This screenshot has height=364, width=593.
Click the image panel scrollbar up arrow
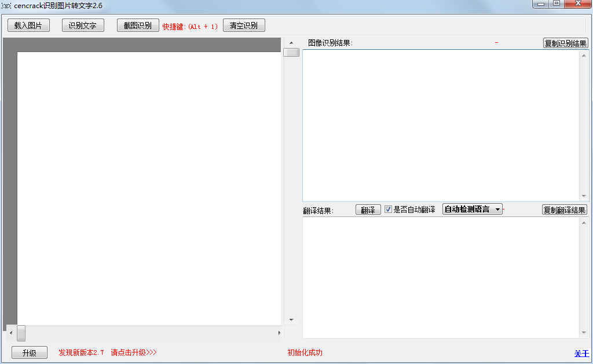291,42
